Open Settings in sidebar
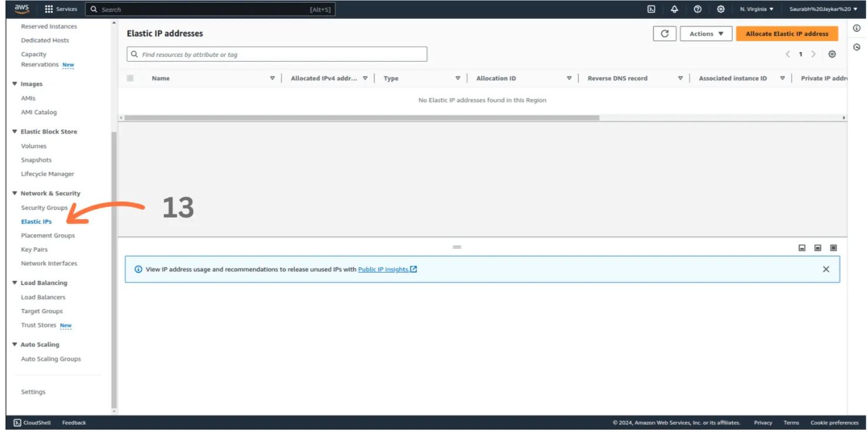 point(33,392)
